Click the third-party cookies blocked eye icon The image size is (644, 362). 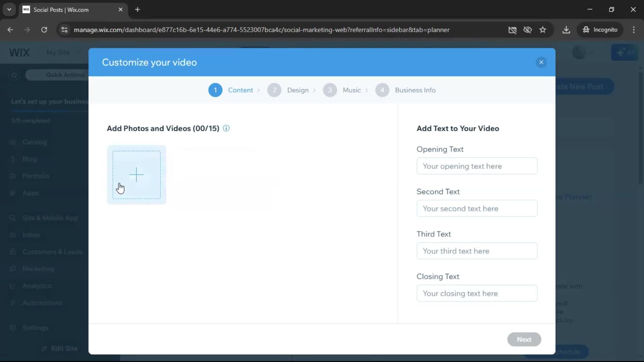coord(527,30)
